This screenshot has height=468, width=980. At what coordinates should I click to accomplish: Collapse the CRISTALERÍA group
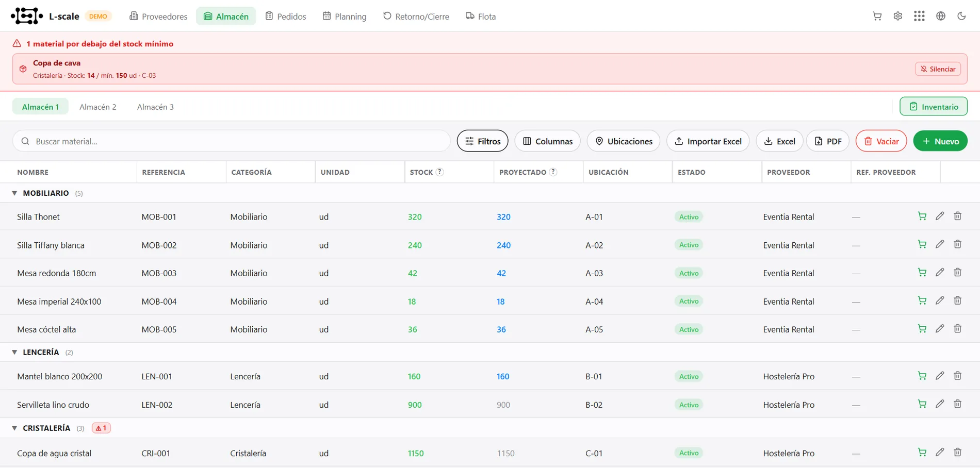point(14,428)
